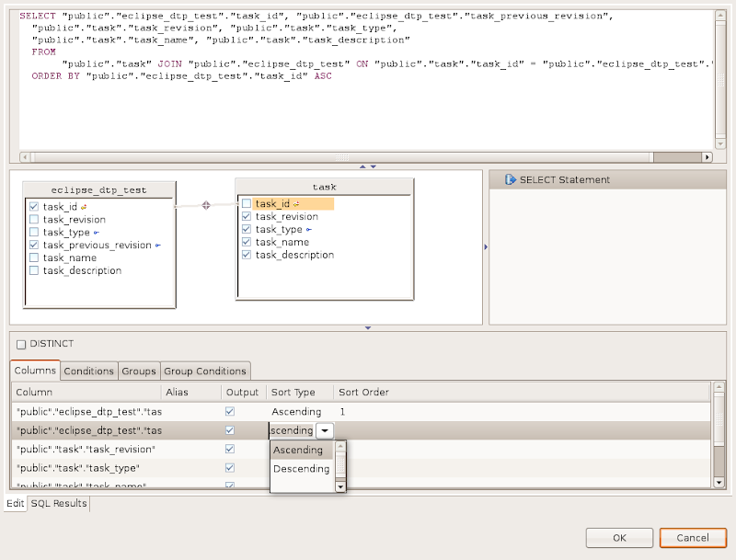
Task: Switch to the Conditions tab
Action: pyautogui.click(x=89, y=371)
